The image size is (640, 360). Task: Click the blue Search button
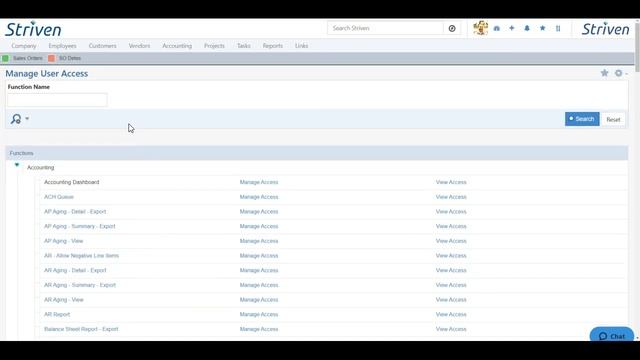[582, 119]
